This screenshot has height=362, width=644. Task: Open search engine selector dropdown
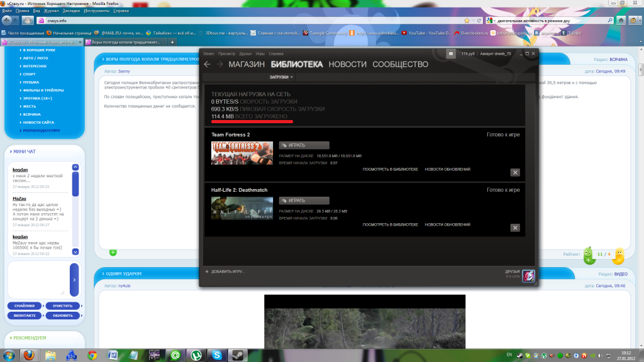(x=491, y=21)
